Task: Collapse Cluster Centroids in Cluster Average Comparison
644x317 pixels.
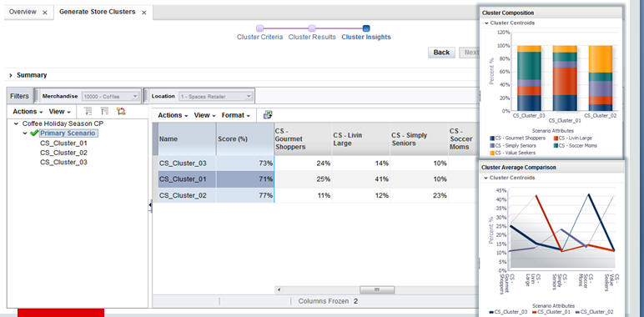Action: coord(486,179)
